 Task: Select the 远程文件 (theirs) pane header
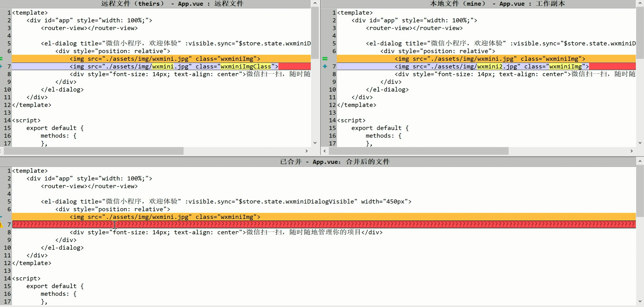pos(172,4)
